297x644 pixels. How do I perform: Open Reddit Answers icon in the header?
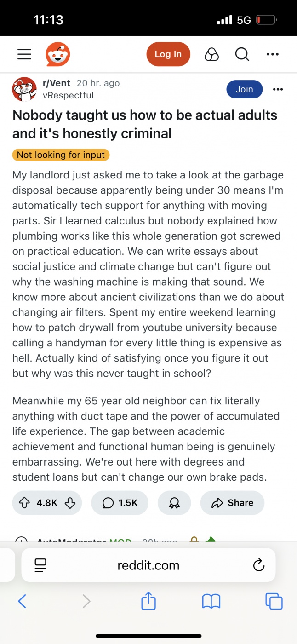point(211,54)
